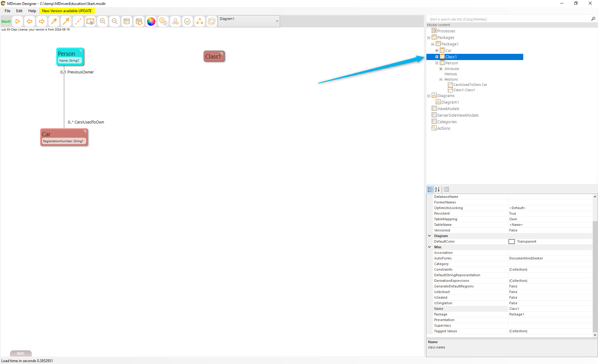Click the left arrow back navigation icon
This screenshot has width=598, height=364.
click(30, 21)
